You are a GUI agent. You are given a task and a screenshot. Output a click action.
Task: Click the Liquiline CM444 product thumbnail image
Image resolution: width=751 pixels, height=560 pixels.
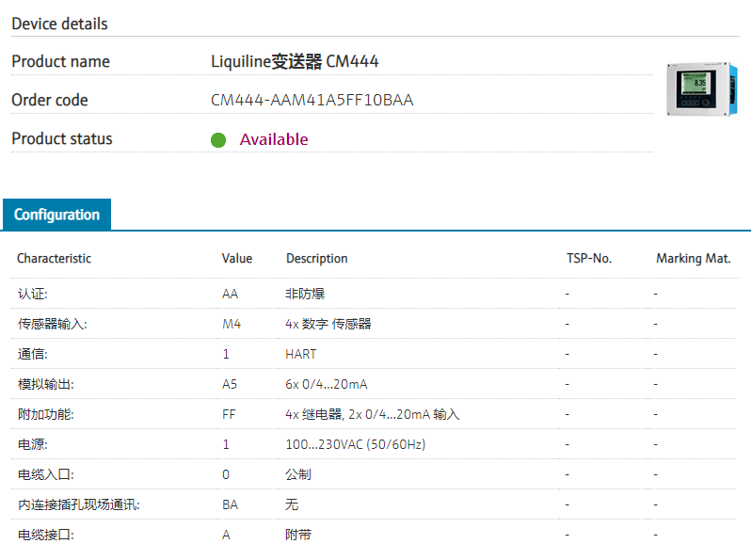[698, 89]
